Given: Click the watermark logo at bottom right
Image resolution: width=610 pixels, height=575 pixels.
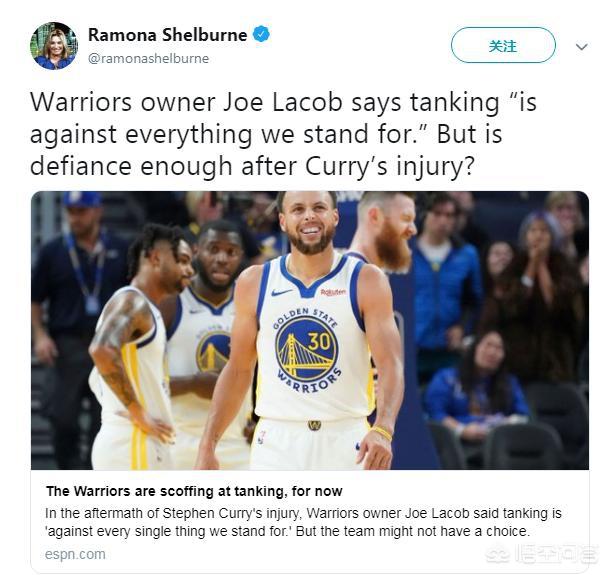Looking at the screenshot, I should 542,554.
